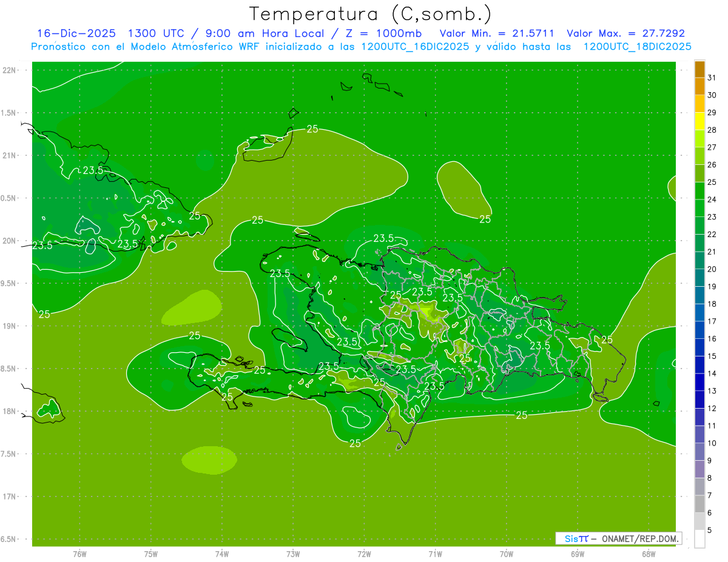
Task: Click the title 'Temperatura (C,somb.)'
Action: click(371, 14)
